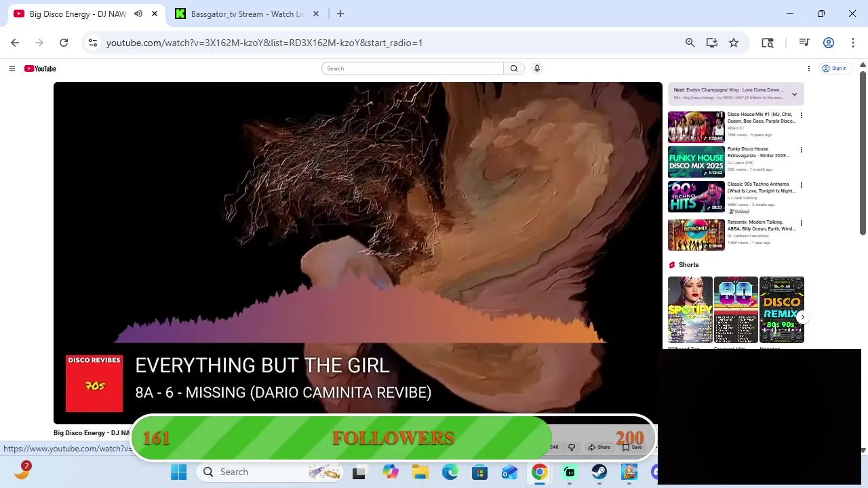
Task: Close the Bassgator_tv Stream tab
Action: point(316,14)
